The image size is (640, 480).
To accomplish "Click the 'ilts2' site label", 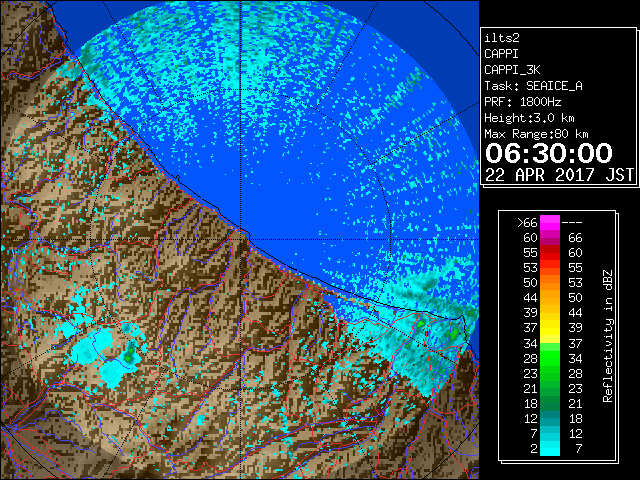I will [x=502, y=38].
